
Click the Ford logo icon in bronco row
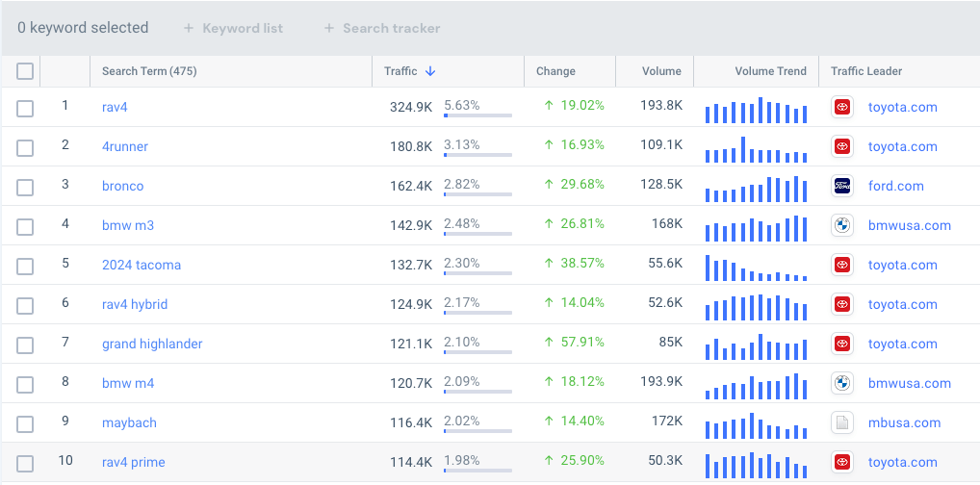coord(842,187)
